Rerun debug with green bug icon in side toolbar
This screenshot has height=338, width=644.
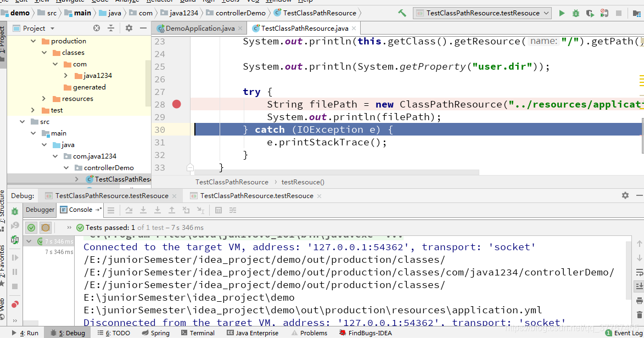15,211
